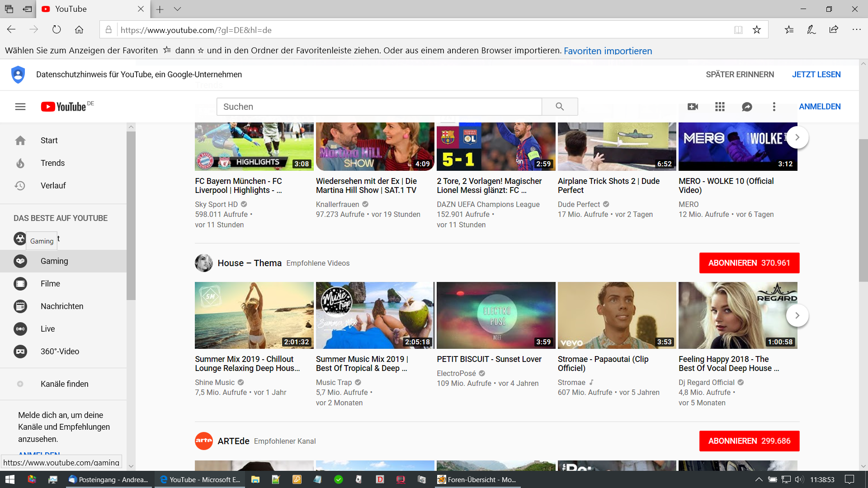Open Verlauf history entry

click(x=53, y=186)
